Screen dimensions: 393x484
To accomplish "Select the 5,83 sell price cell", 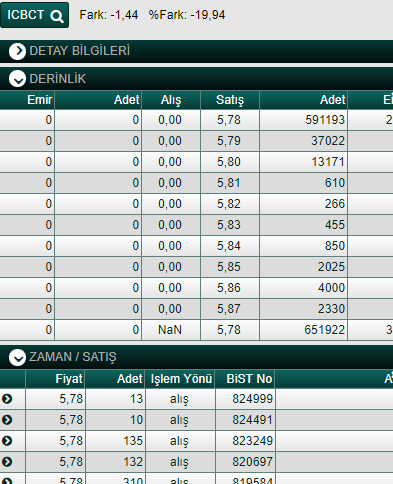I will pyautogui.click(x=230, y=225).
